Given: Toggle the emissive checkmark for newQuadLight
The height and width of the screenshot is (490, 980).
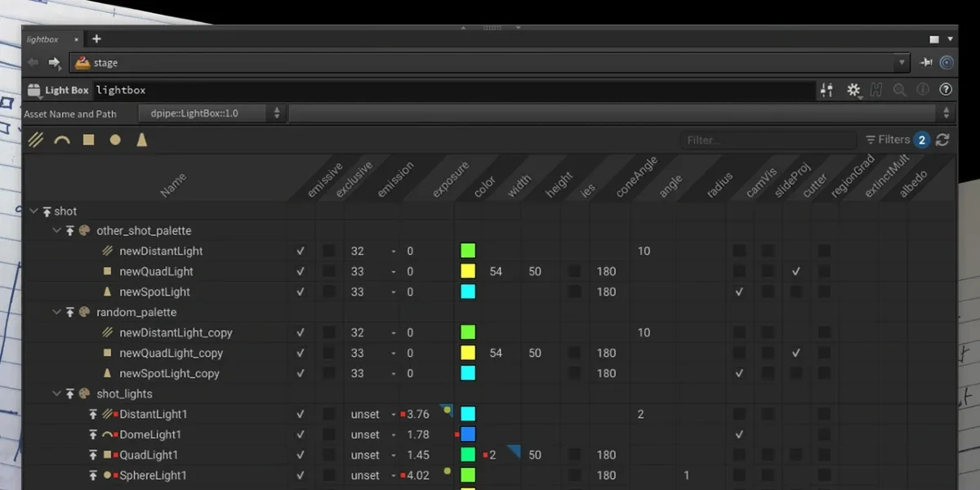Looking at the screenshot, I should coord(301,270).
